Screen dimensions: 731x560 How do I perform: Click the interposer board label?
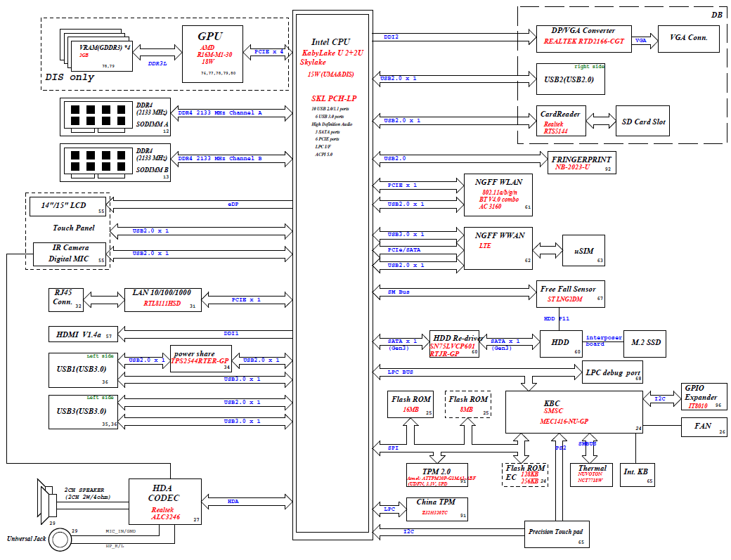pos(604,341)
